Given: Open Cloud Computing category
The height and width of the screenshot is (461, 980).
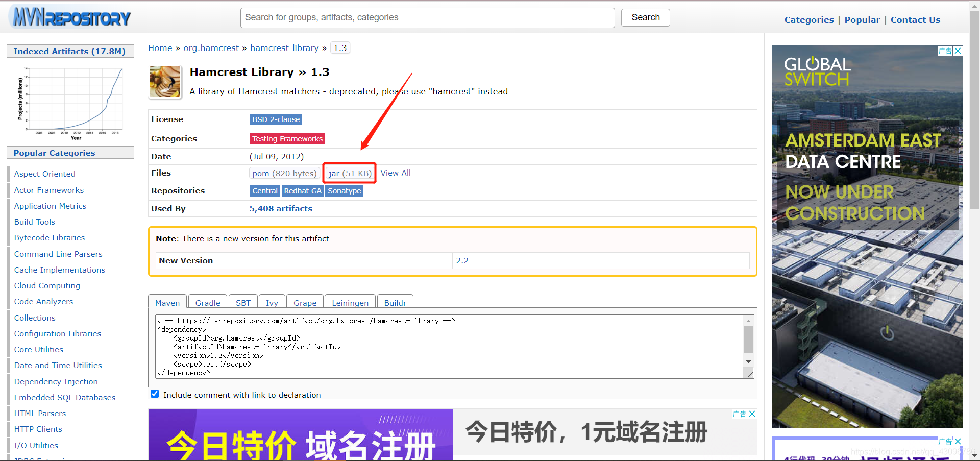Looking at the screenshot, I should pyautogui.click(x=47, y=285).
